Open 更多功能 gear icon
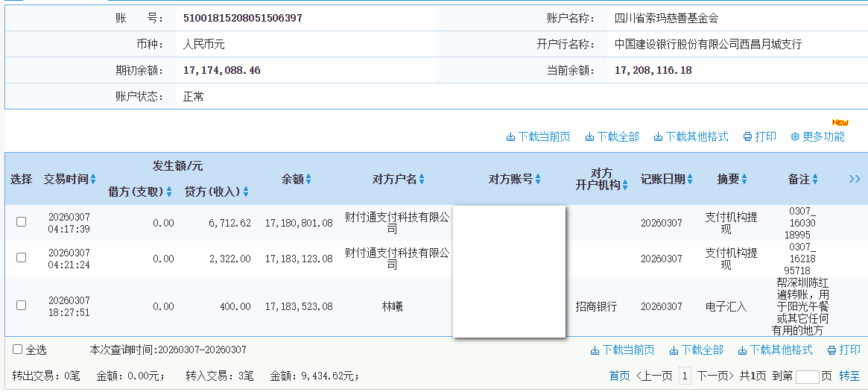868x392 pixels. pyautogui.click(x=795, y=137)
